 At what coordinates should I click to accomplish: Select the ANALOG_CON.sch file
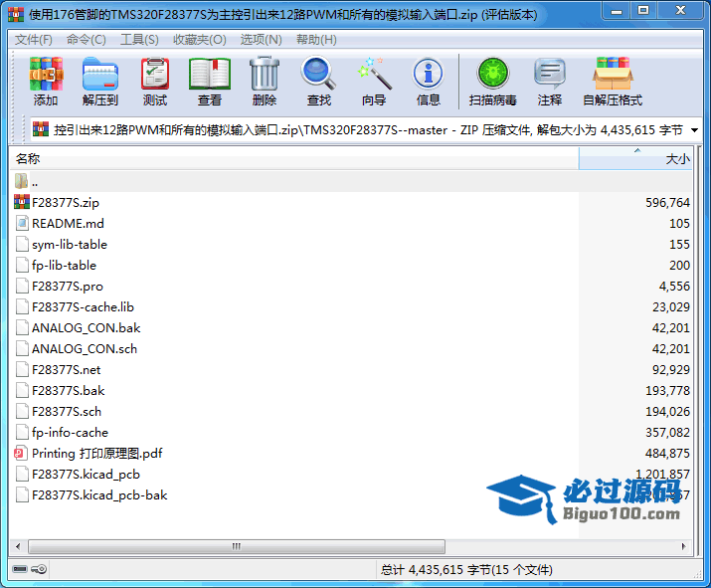click(x=84, y=349)
